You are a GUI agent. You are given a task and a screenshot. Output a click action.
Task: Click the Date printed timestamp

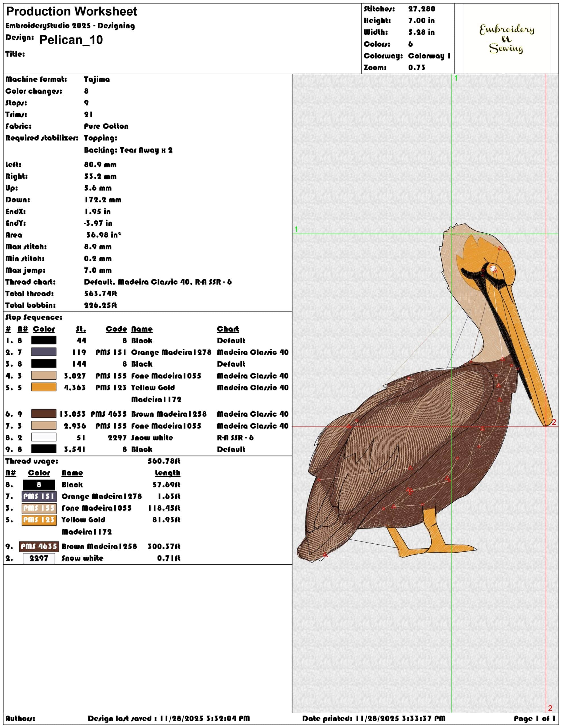coord(374,719)
